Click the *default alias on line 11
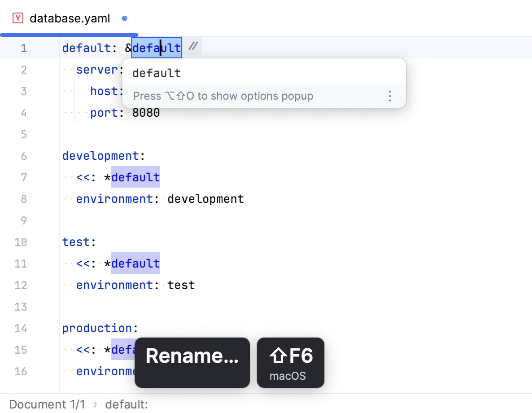 tap(135, 264)
